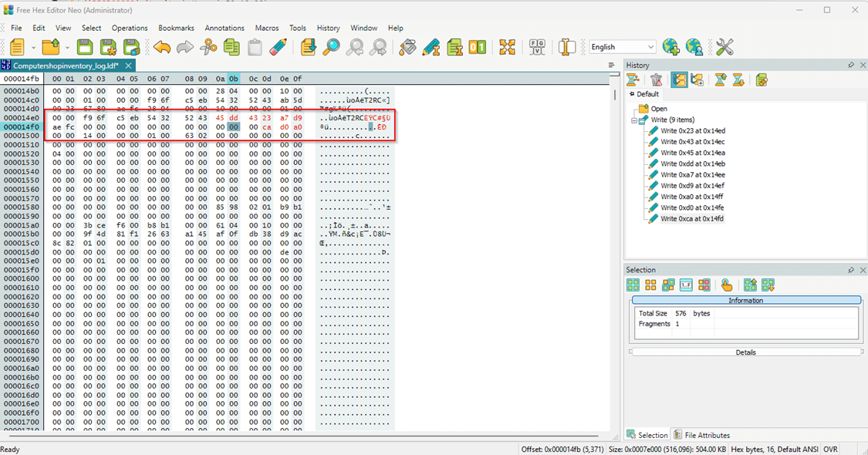The height and width of the screenshot is (455, 868).
Task: Click the Information section header button
Action: coord(745,301)
